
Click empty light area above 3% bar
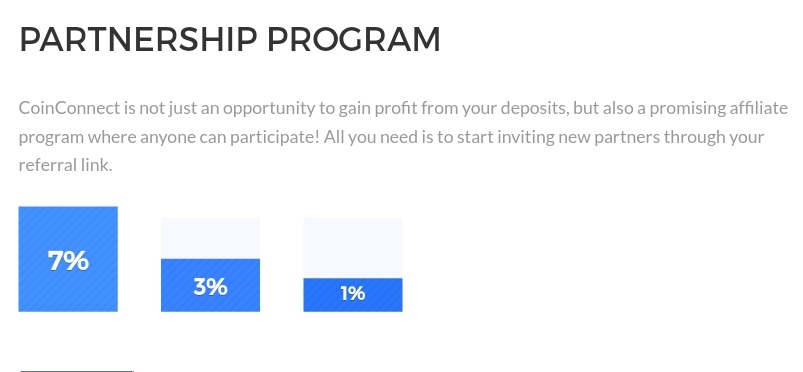(210, 238)
